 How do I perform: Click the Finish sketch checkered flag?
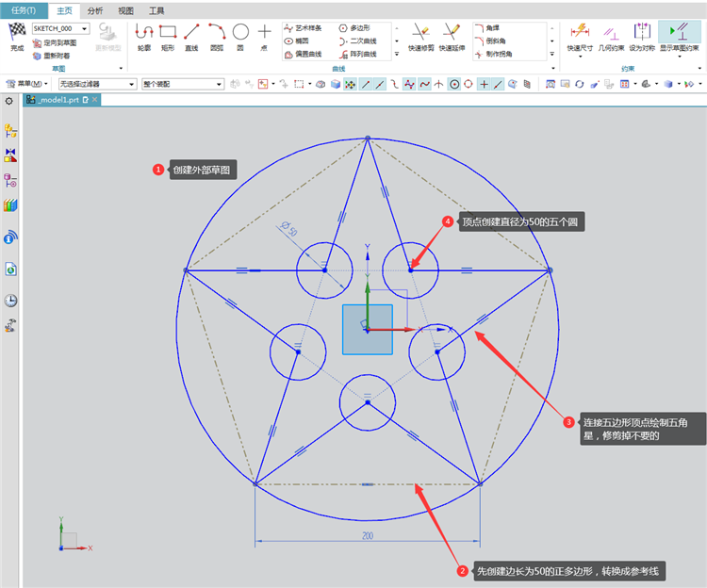click(x=17, y=36)
